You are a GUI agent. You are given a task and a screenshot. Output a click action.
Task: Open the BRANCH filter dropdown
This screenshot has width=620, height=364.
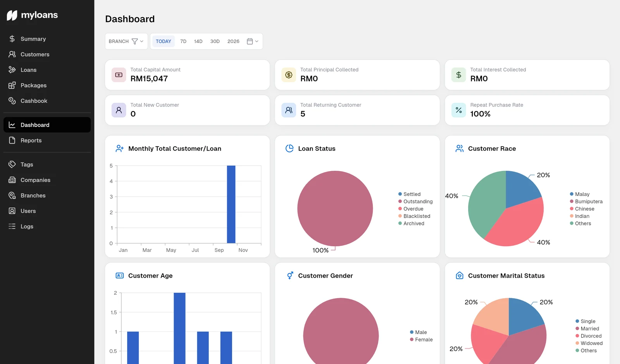(126, 41)
